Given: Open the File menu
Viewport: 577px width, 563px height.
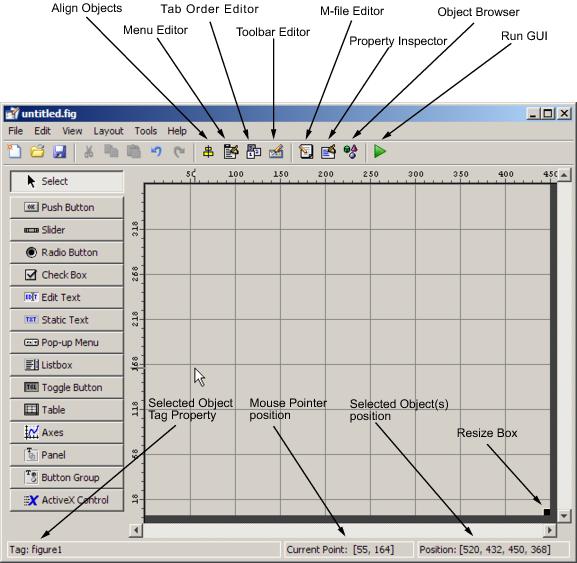Looking at the screenshot, I should tap(15, 131).
